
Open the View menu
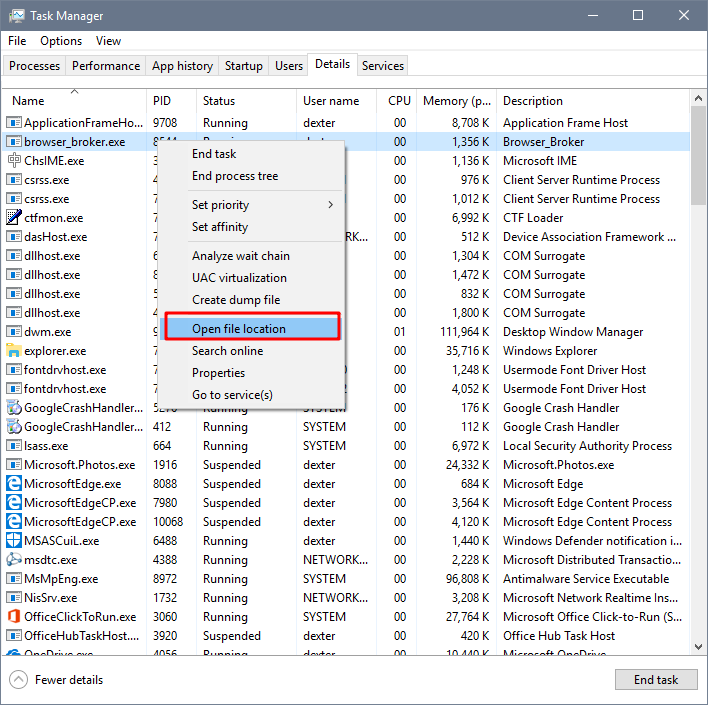click(108, 41)
